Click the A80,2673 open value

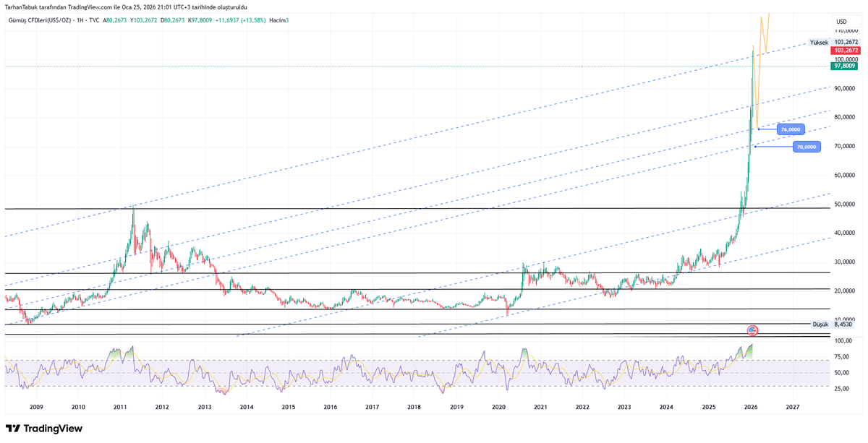tap(115, 20)
